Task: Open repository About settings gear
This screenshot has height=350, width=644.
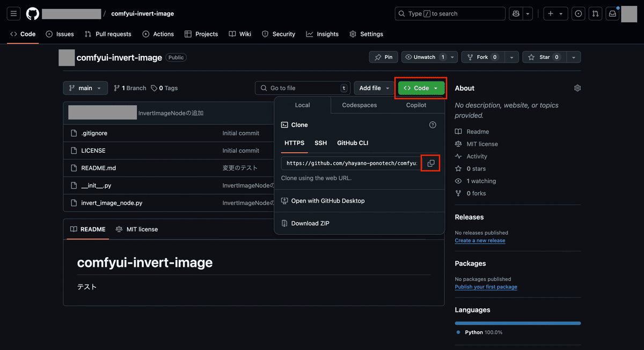Action: click(x=577, y=88)
